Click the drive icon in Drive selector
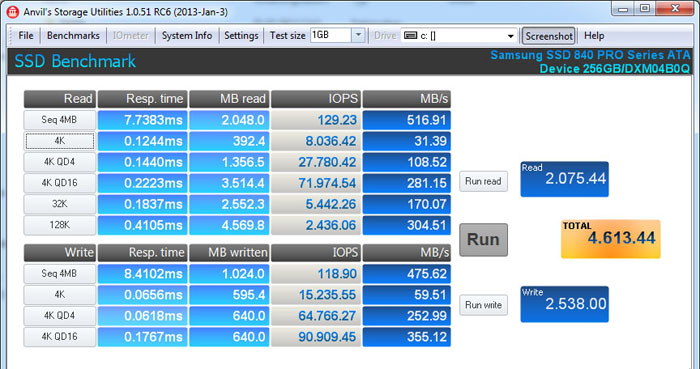 point(410,36)
